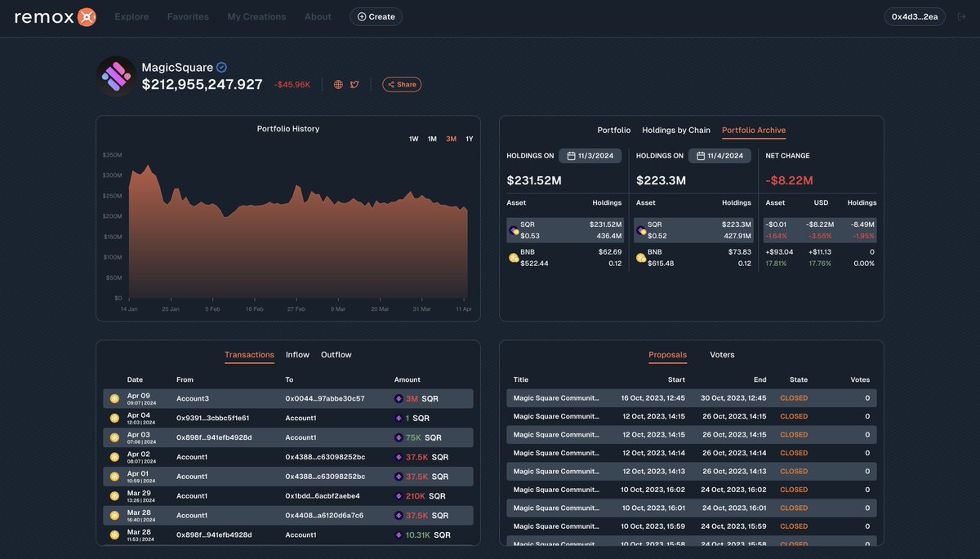Click the SQR token icon beside 210K amount
980x559 pixels.
tap(399, 495)
